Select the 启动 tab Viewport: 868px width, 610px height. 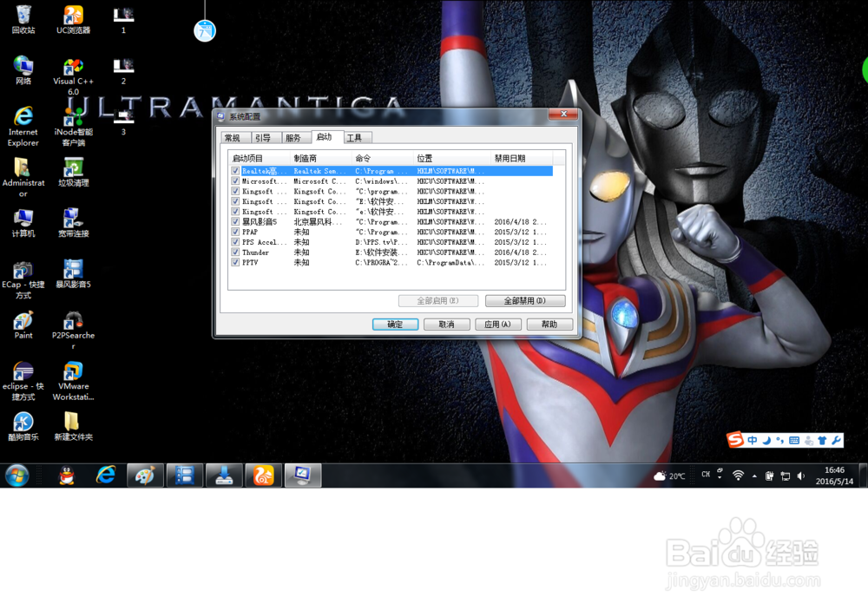326,137
